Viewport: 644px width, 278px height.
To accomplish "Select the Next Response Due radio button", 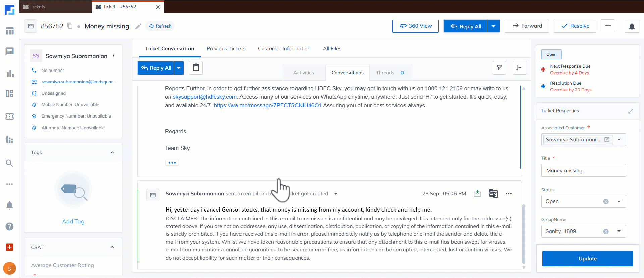I will tap(543, 69).
